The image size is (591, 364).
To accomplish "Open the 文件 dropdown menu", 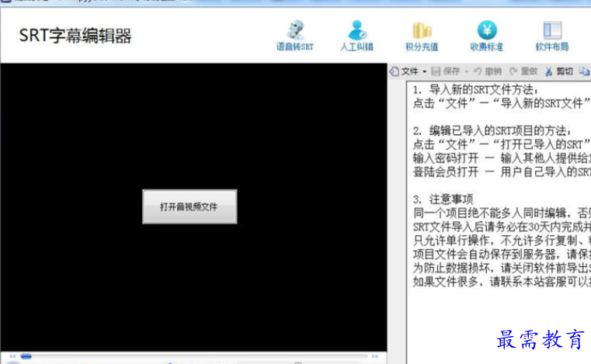I will pos(408,71).
